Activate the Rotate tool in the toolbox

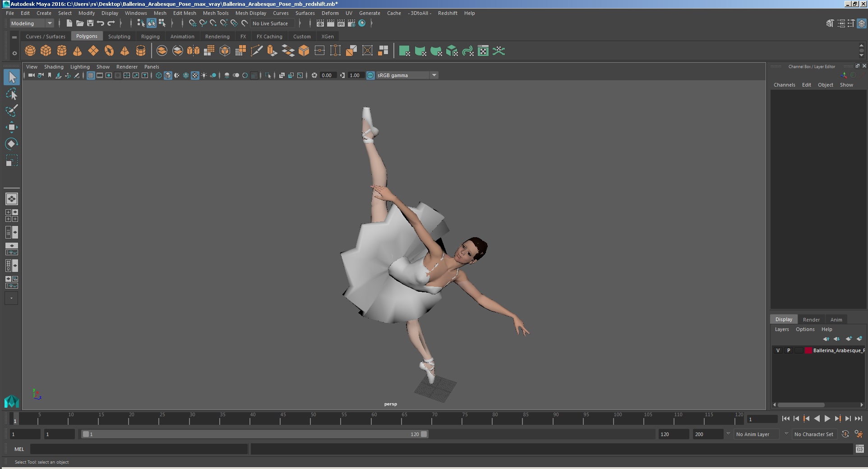[x=11, y=144]
